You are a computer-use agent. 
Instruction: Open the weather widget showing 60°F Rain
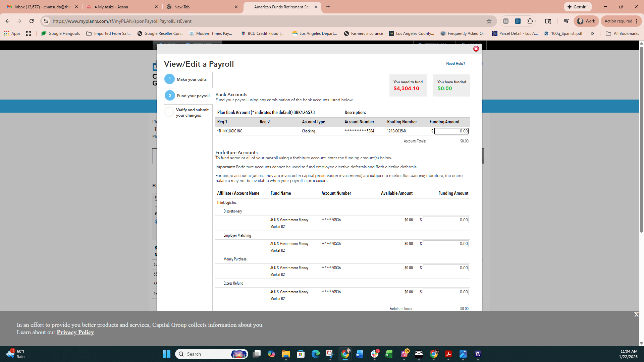[16, 354]
